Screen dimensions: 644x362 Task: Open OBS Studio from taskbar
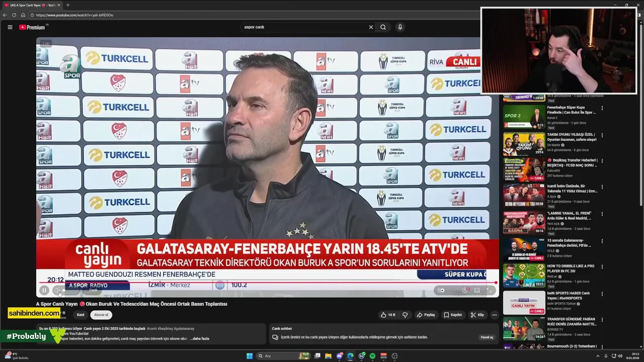click(394, 356)
